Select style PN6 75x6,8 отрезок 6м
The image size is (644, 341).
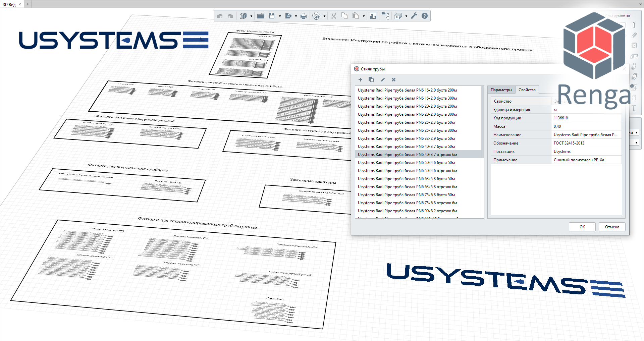point(418,203)
